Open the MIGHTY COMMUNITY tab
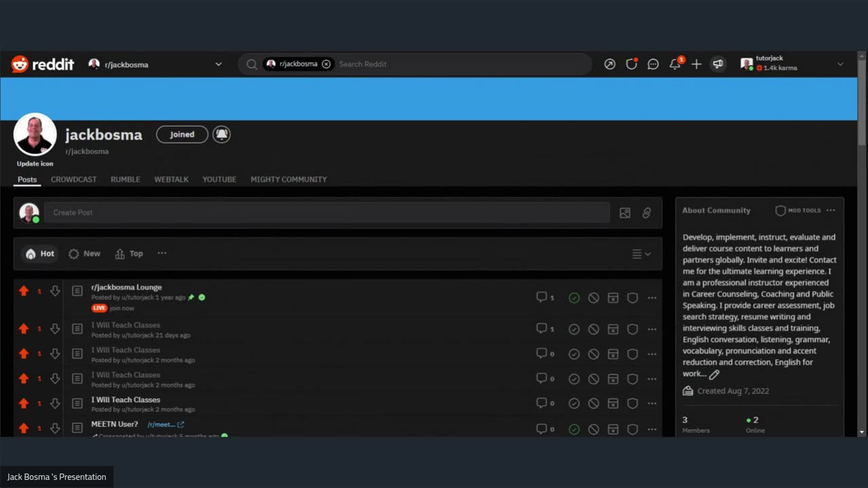This screenshot has width=868, height=488. 289,180
